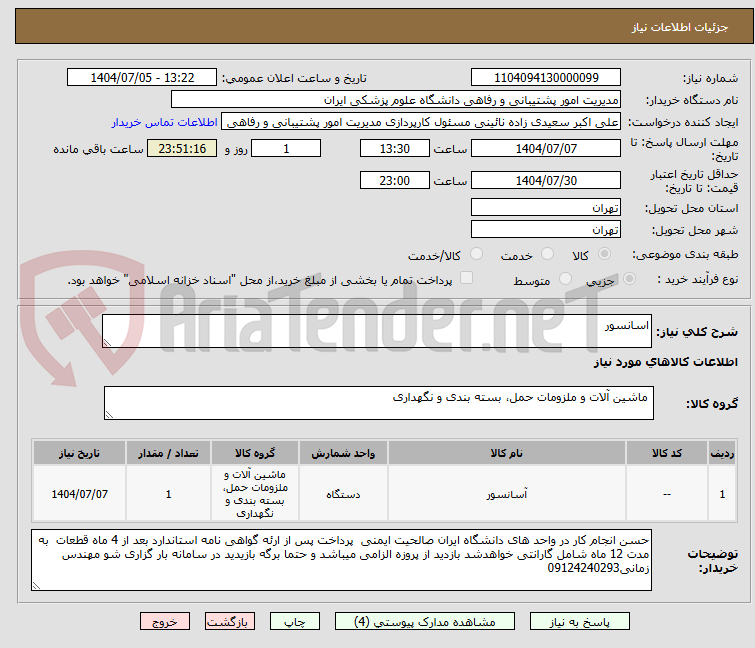Select the خدمت radio button
Screen dimensions: 755x648
547,254
